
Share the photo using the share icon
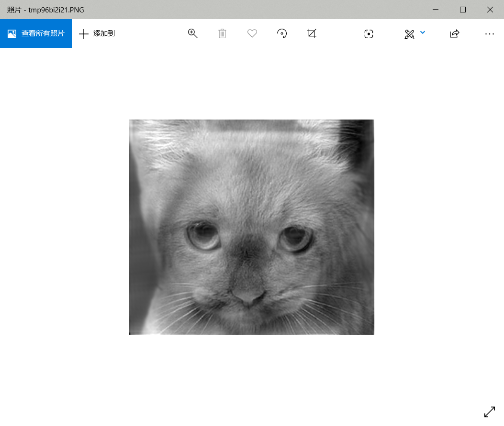tap(454, 33)
